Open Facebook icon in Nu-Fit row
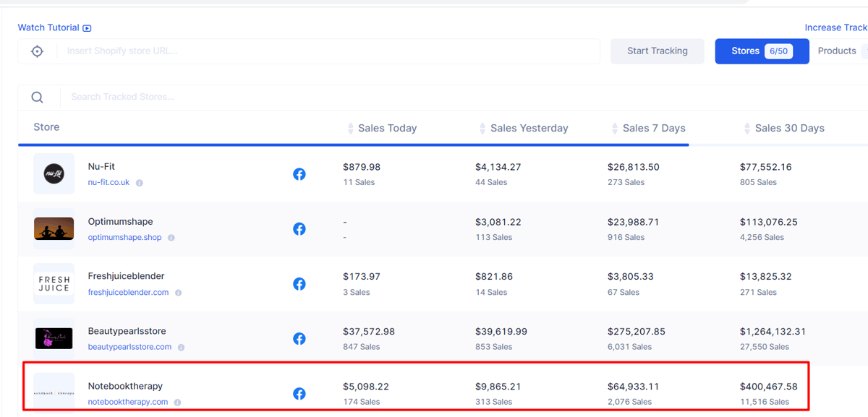The height and width of the screenshot is (417, 868). [x=299, y=174]
